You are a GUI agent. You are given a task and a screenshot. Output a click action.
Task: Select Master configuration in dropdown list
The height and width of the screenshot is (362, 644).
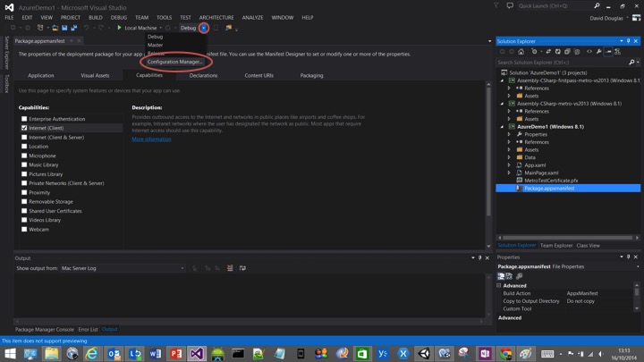point(156,45)
